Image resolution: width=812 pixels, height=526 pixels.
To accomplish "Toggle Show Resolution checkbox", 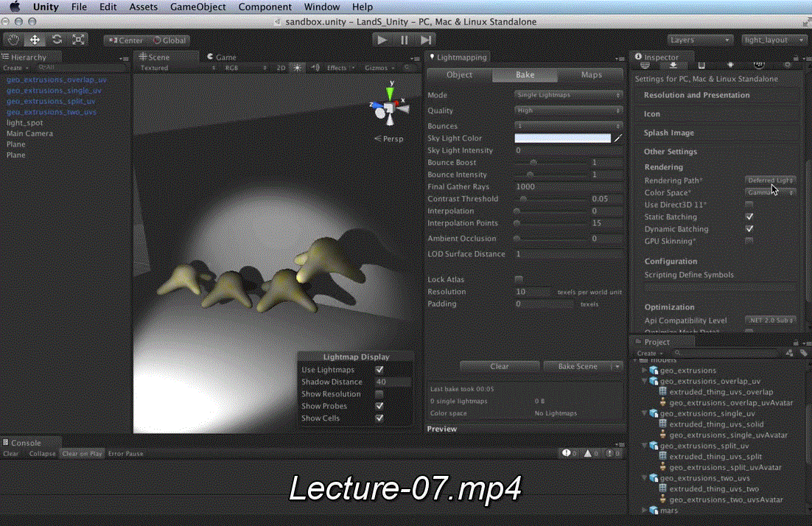I will click(x=379, y=394).
